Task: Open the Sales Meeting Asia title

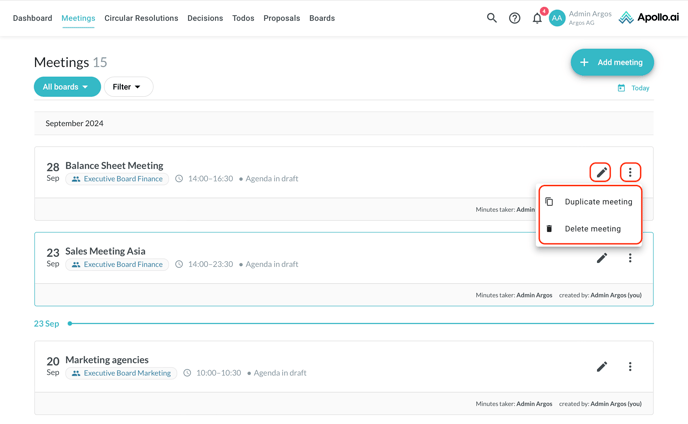Action: coord(105,251)
